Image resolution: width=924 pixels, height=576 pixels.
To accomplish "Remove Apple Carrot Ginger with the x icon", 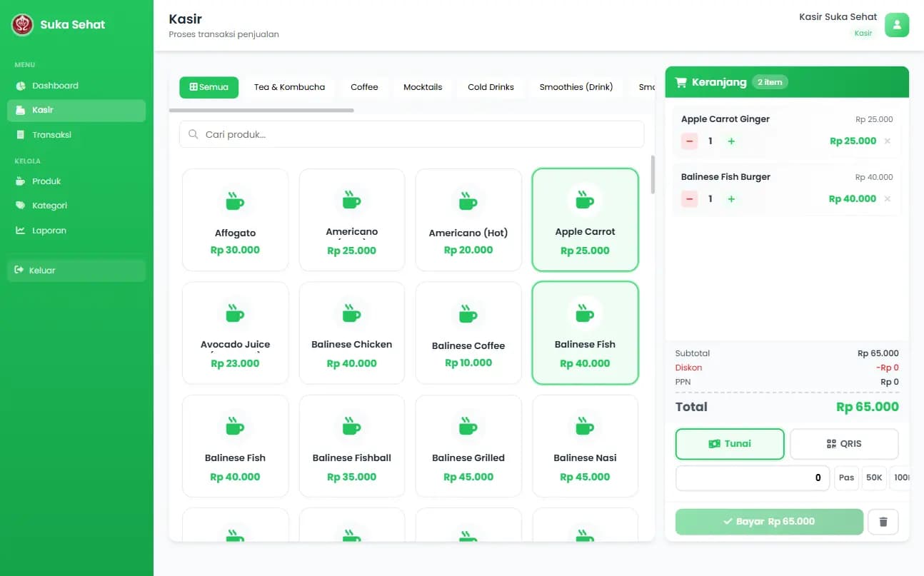I will (887, 141).
